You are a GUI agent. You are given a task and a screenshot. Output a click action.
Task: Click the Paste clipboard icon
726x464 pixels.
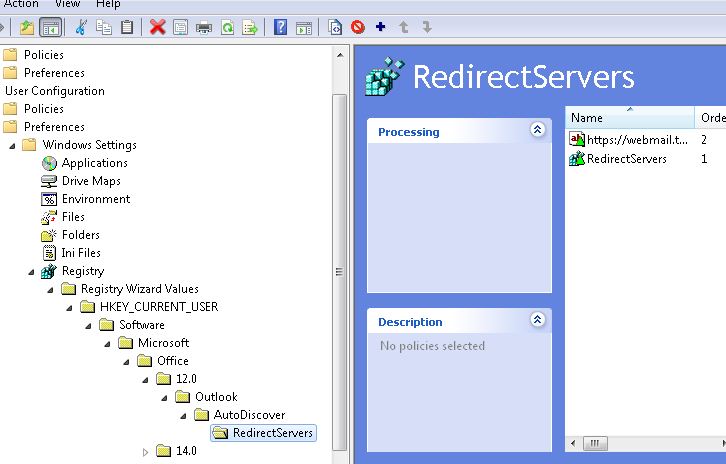(x=126, y=27)
